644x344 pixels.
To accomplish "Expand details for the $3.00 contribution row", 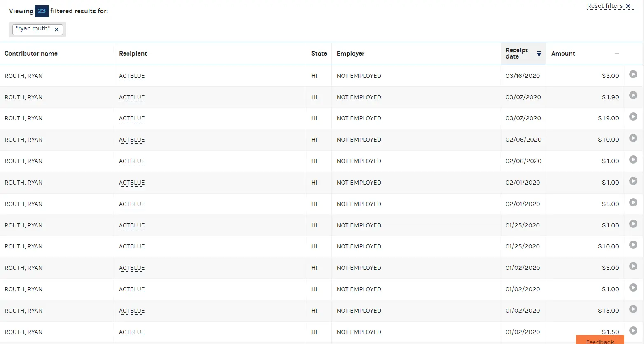I will coord(633,74).
